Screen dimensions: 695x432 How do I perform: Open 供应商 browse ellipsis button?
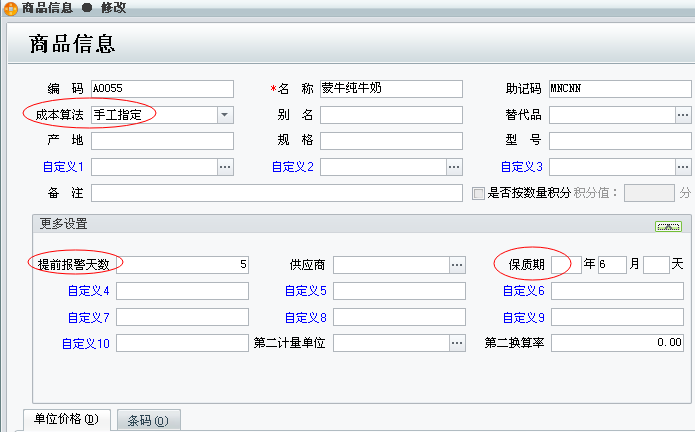(x=457, y=265)
